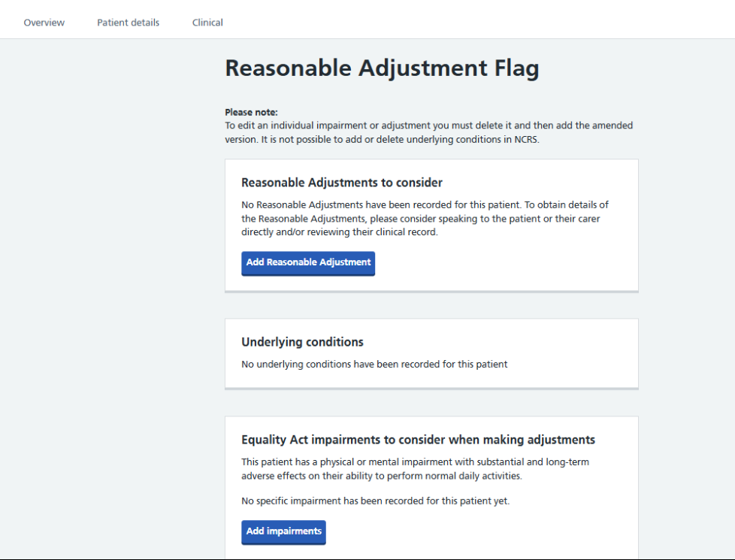Click 'No underlying conditions have been recorded' text
Image resolution: width=735 pixels, height=560 pixels.
[x=374, y=364]
